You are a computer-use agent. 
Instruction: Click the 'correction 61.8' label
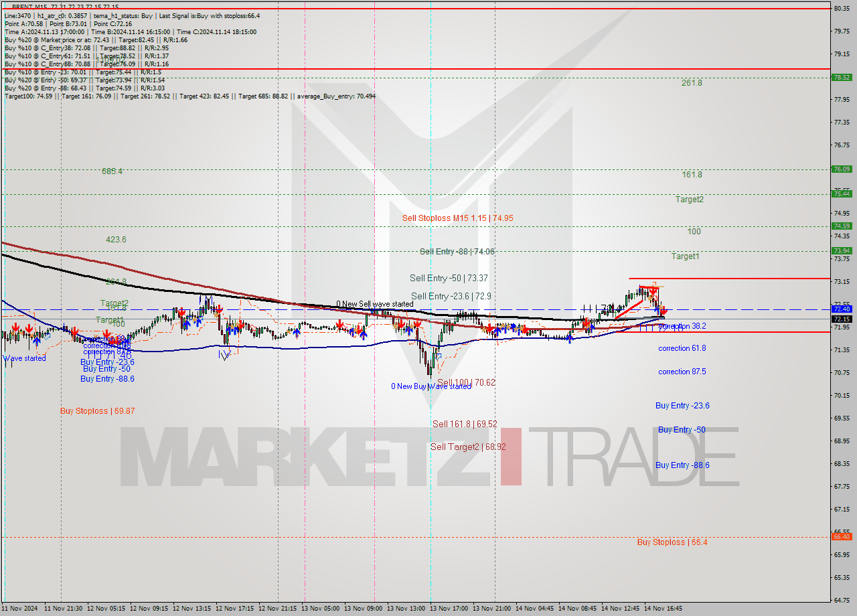[682, 348]
